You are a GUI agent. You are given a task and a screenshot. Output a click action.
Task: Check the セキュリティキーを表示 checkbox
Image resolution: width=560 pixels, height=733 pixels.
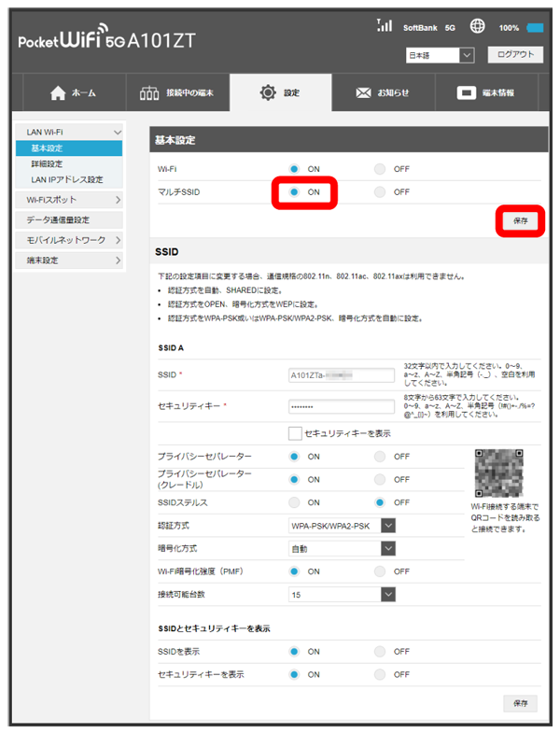point(295,433)
